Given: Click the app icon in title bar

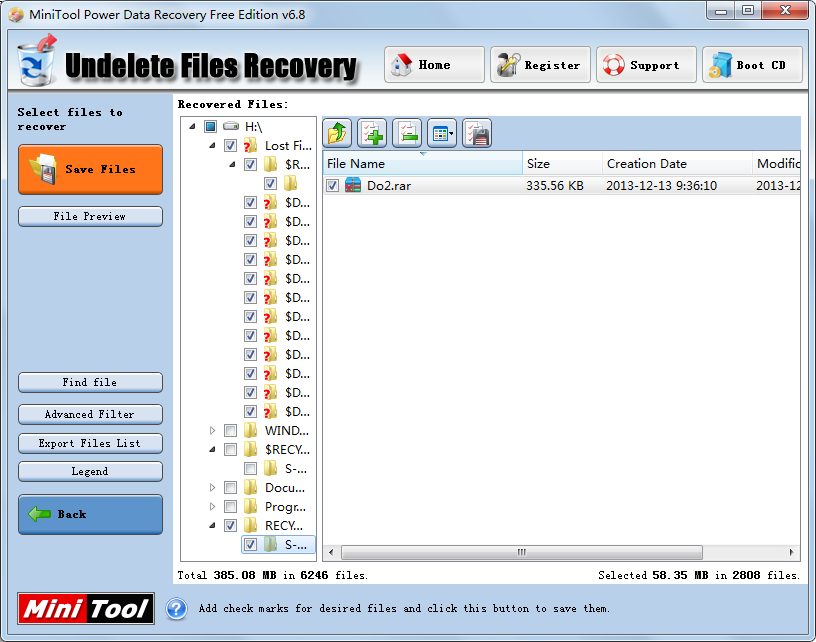Looking at the screenshot, I should (16, 15).
